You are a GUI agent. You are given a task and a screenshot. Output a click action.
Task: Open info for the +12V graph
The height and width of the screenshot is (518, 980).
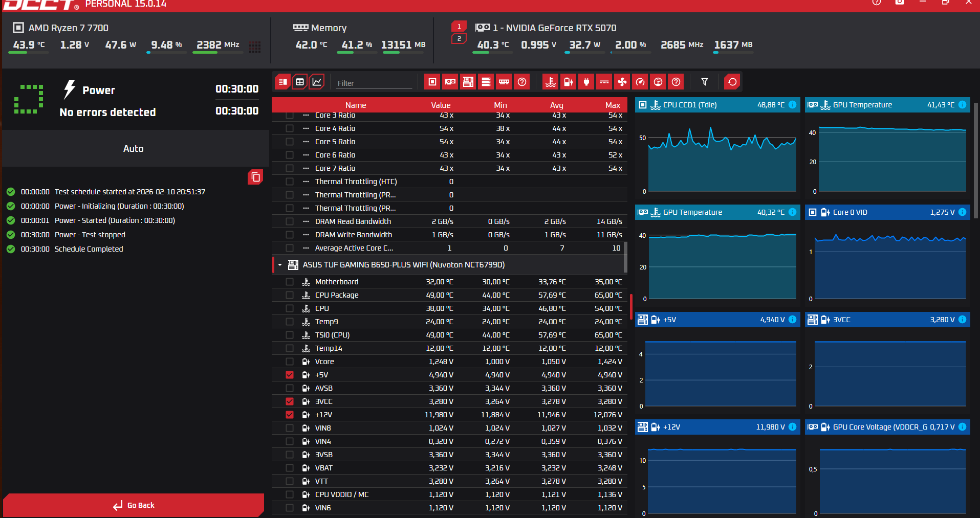coord(792,427)
